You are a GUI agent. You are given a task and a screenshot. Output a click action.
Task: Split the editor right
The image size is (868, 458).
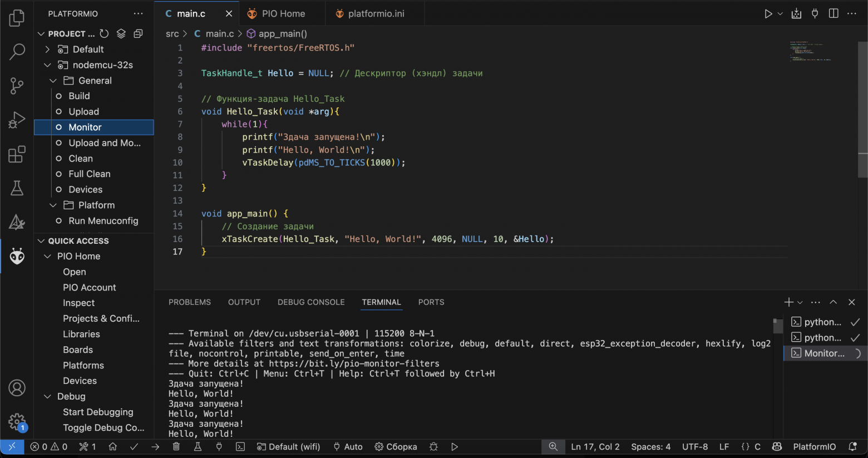click(834, 13)
